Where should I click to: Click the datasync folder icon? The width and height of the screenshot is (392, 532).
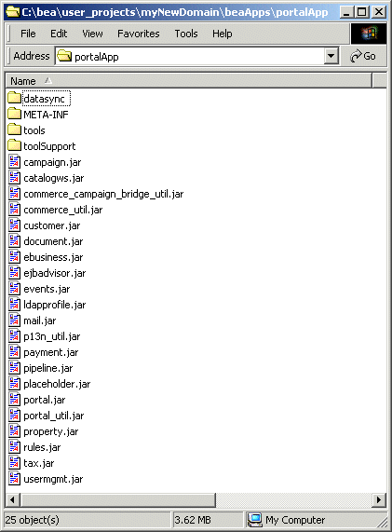[x=14, y=99]
